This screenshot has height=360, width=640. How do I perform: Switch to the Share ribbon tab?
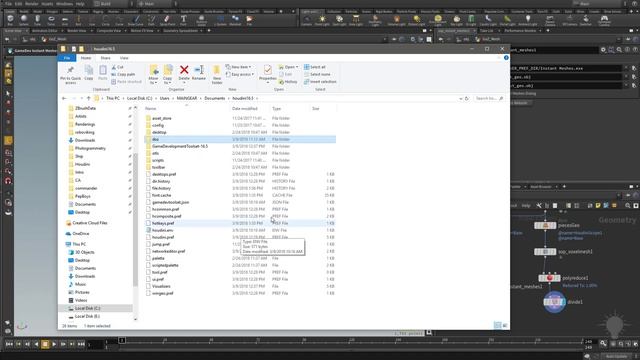[x=105, y=58]
